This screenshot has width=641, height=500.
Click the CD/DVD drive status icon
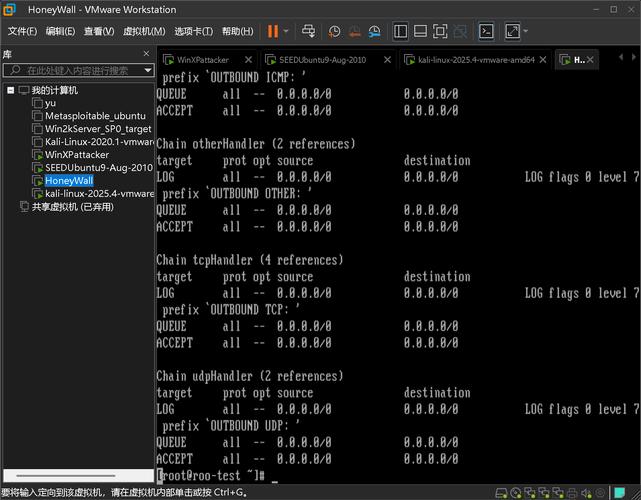[516, 493]
